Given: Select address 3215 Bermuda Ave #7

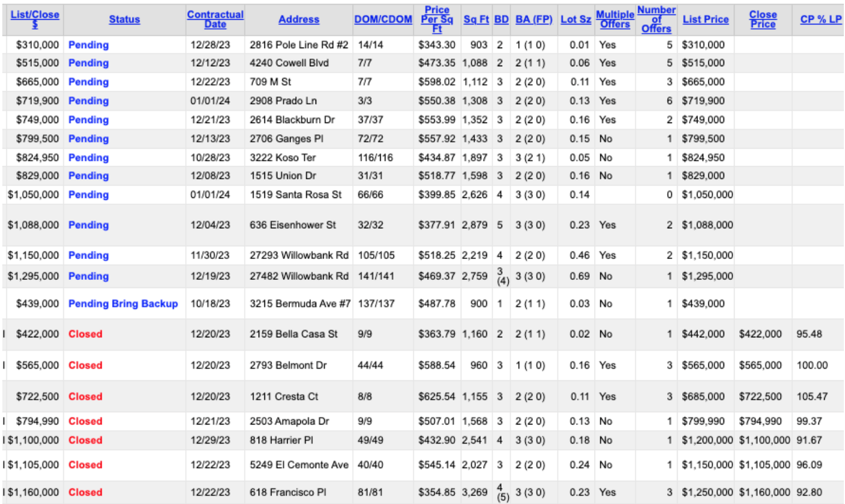Looking at the screenshot, I should click(x=300, y=304).
